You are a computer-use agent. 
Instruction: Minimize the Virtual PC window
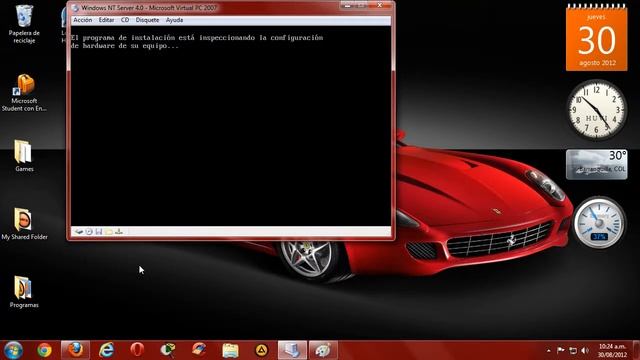point(348,6)
